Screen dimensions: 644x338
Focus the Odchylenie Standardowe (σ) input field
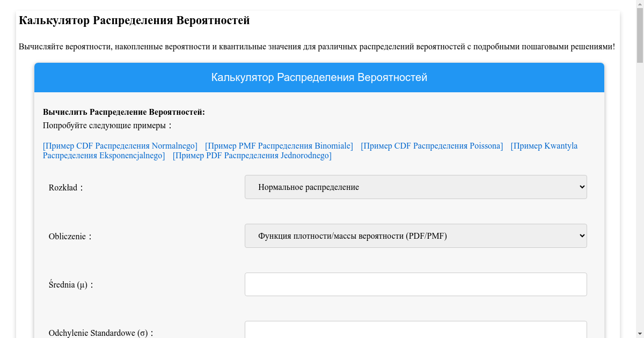tap(415, 330)
